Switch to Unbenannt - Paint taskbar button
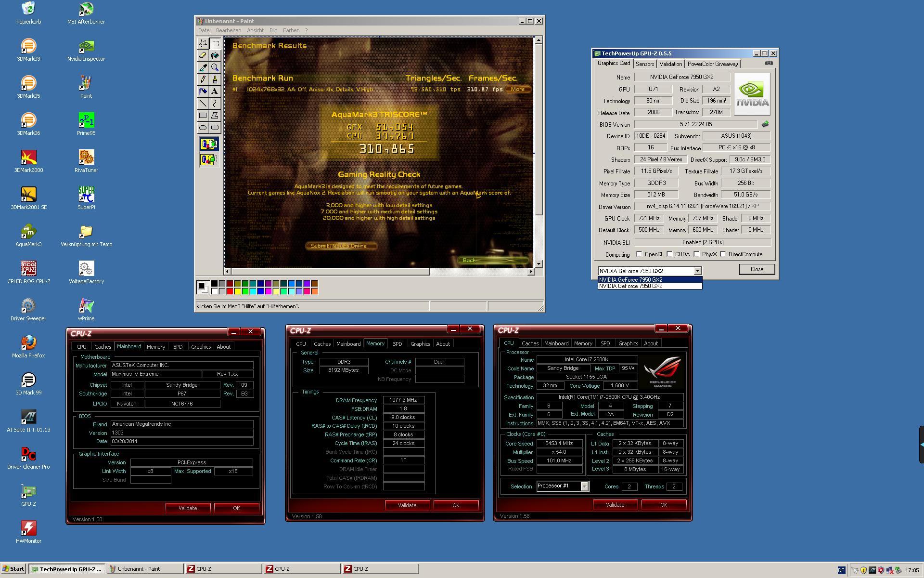This screenshot has height=578, width=924. (x=145, y=569)
